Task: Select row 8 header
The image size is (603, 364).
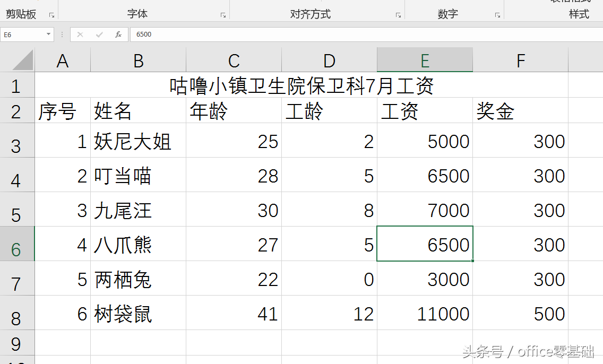Action: [18, 313]
